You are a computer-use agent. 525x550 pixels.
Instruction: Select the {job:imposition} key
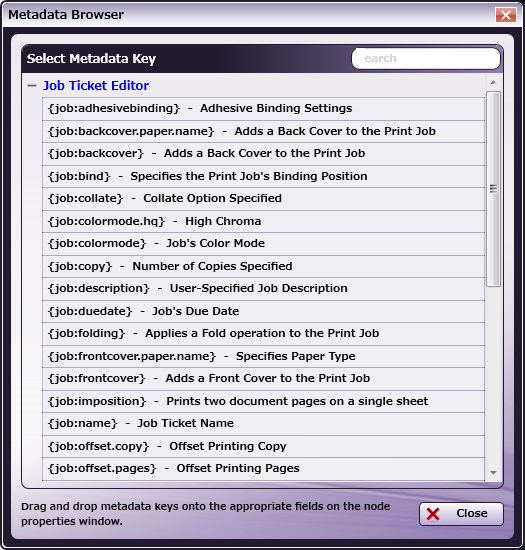point(263,401)
